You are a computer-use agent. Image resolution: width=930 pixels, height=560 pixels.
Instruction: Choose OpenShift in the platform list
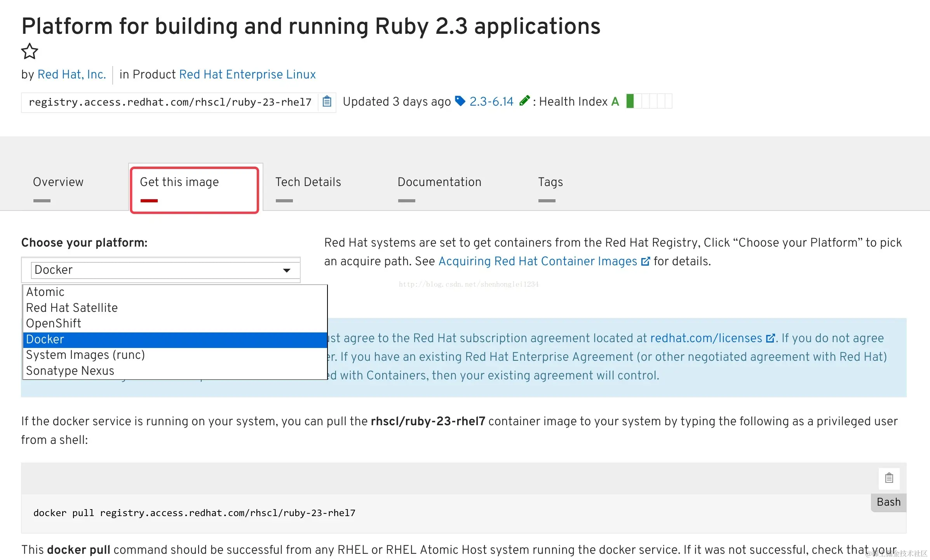click(x=54, y=323)
